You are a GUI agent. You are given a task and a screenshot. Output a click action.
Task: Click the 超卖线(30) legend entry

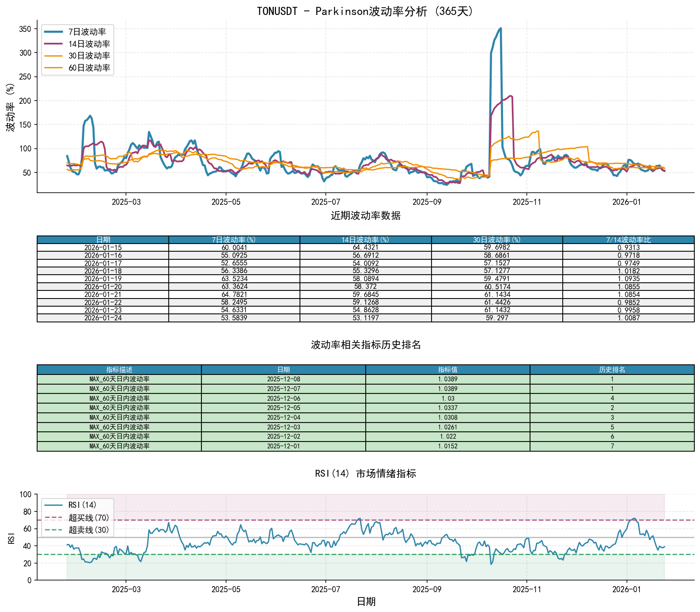coord(88,530)
